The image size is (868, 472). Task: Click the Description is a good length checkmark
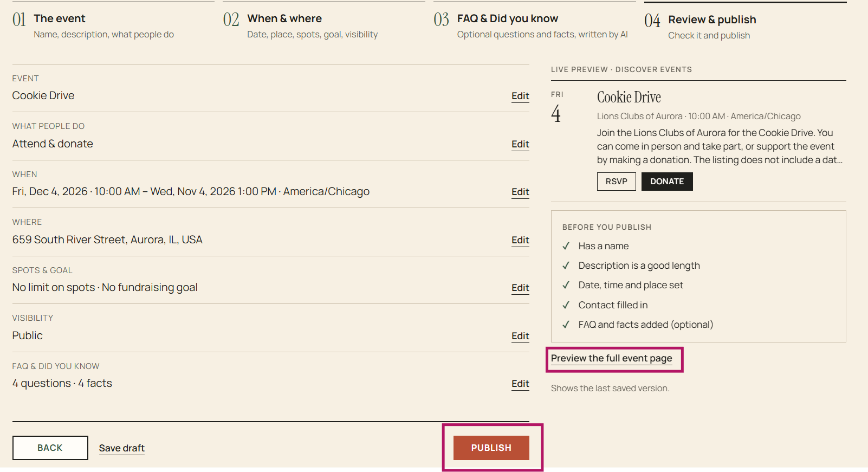tap(566, 266)
